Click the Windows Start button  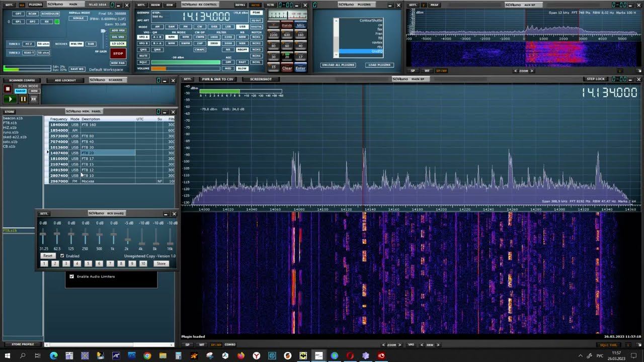pyautogui.click(x=8, y=355)
